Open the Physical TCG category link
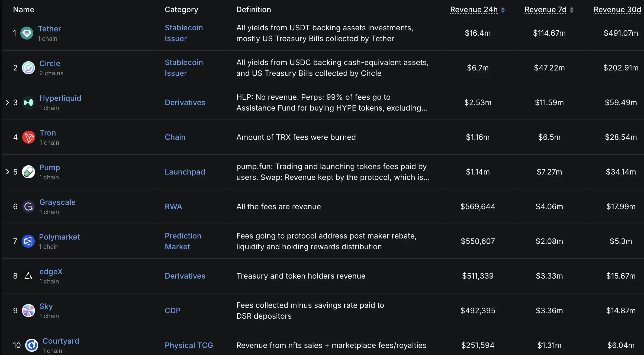Screen dimensions: 644x355 click(x=189, y=345)
